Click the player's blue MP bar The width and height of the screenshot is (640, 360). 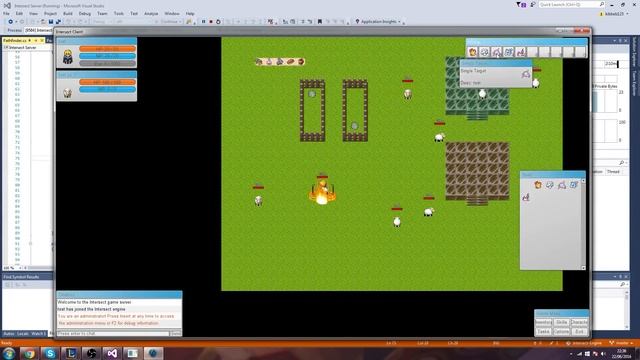point(107,56)
